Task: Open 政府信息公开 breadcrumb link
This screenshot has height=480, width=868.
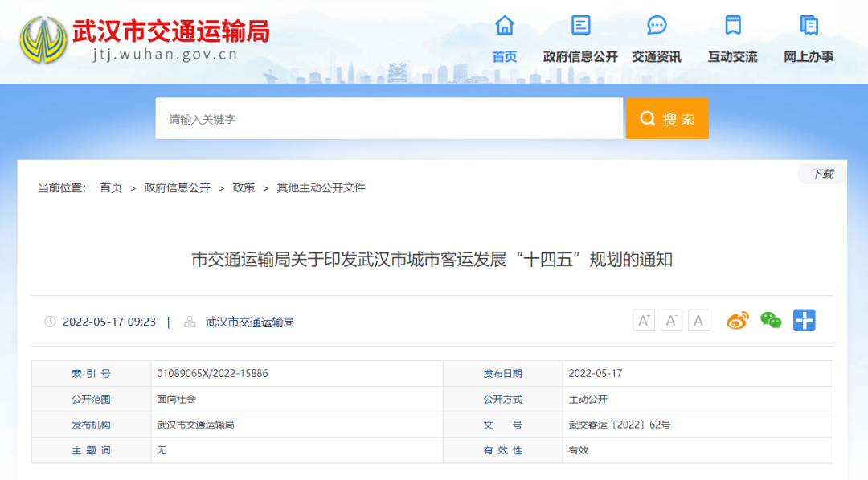Action: 177,188
